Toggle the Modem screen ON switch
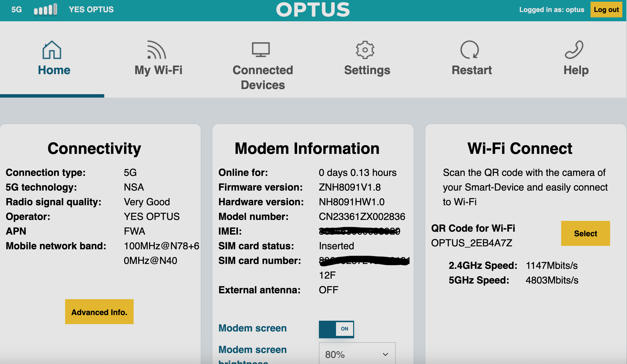627x364 pixels. (336, 329)
